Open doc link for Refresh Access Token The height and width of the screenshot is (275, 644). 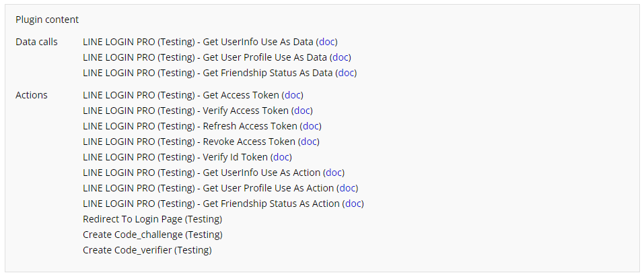tap(311, 126)
